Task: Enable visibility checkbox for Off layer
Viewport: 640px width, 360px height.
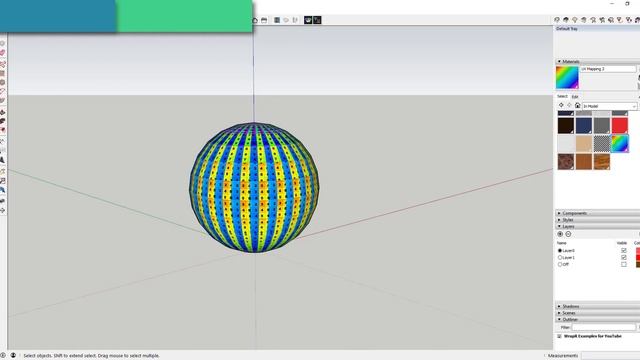Action: coord(624,264)
